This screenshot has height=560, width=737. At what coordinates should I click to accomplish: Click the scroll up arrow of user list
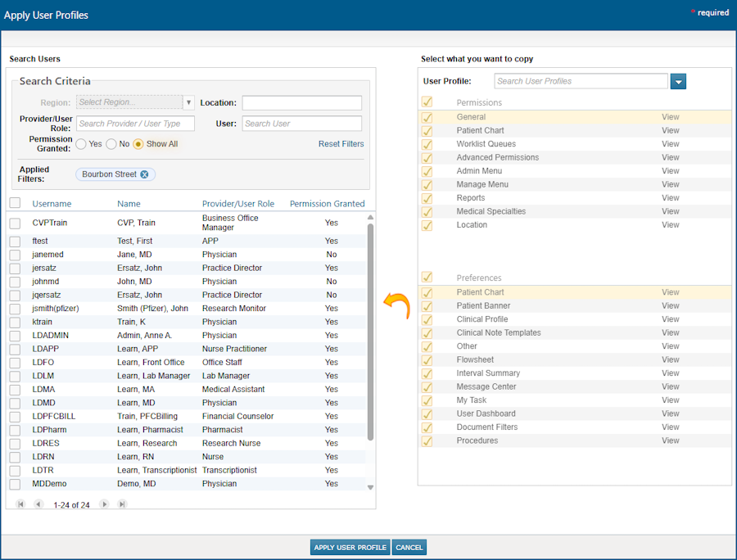(370, 217)
